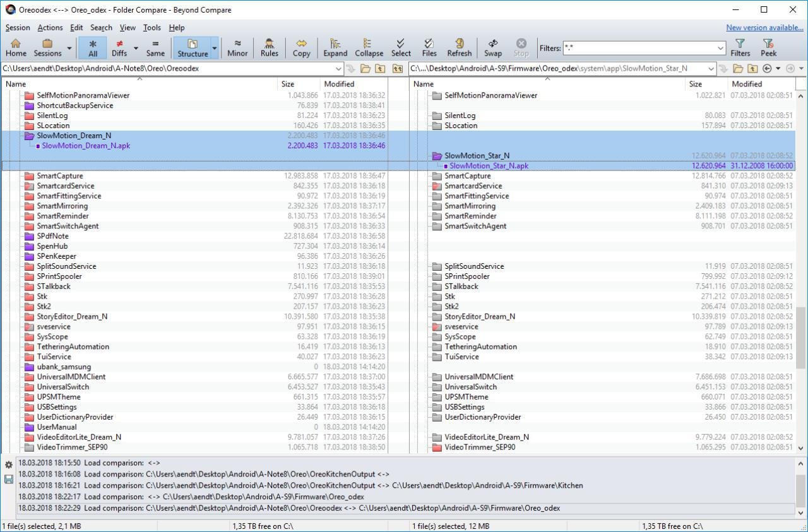Click the left path field
This screenshot has width=808, height=532.
tap(167, 68)
